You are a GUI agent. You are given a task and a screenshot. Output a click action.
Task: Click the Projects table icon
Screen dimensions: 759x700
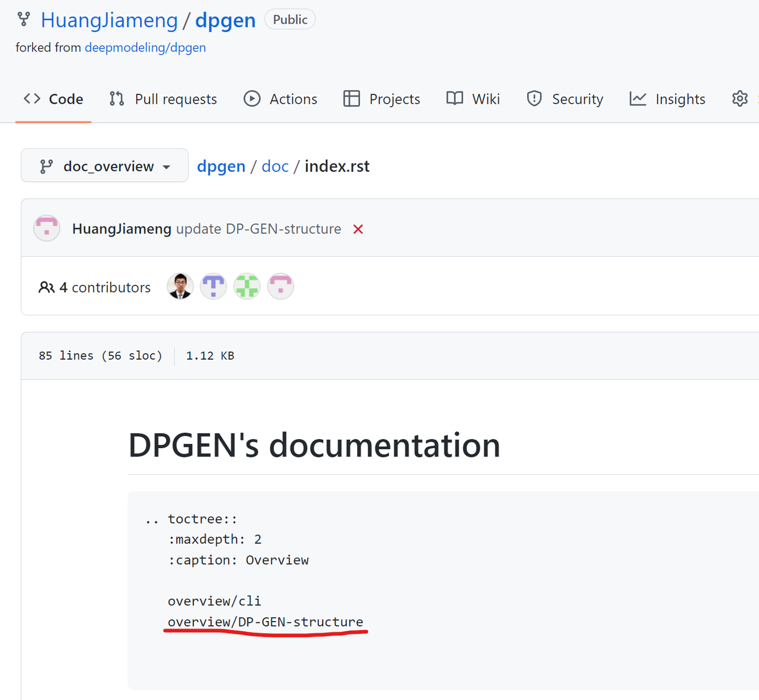[x=352, y=98]
